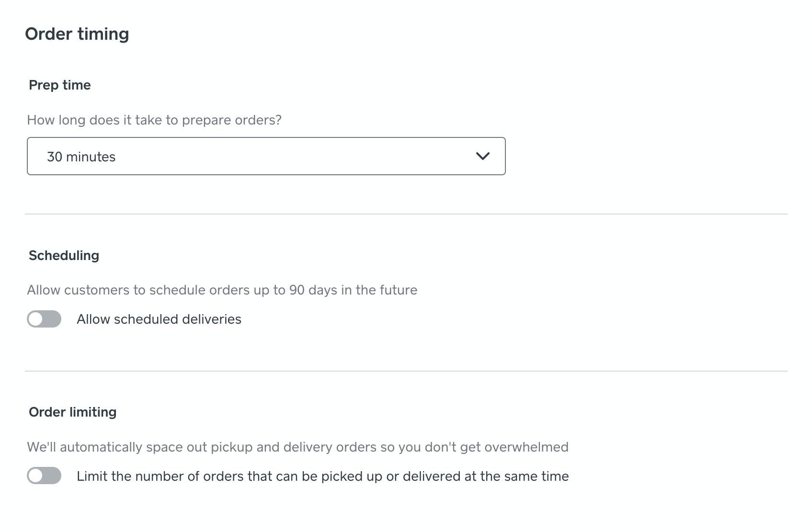Screen dimensions: 812x532
Task: Click the Order timing page heading
Action: (77, 34)
